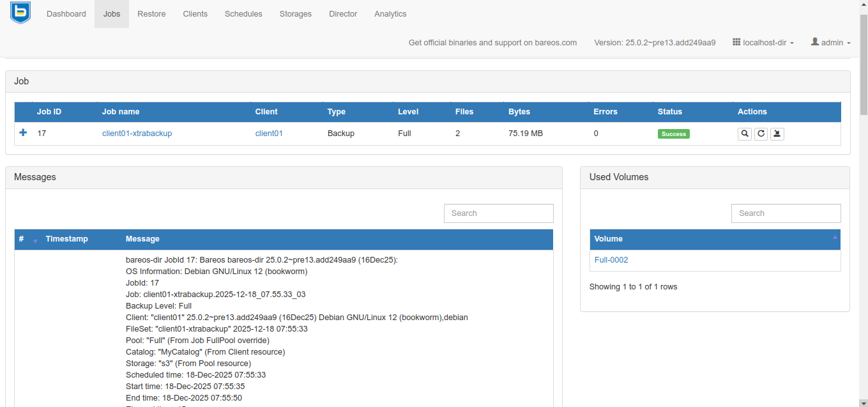Click the director grid icon beside localhost-dir

(736, 42)
